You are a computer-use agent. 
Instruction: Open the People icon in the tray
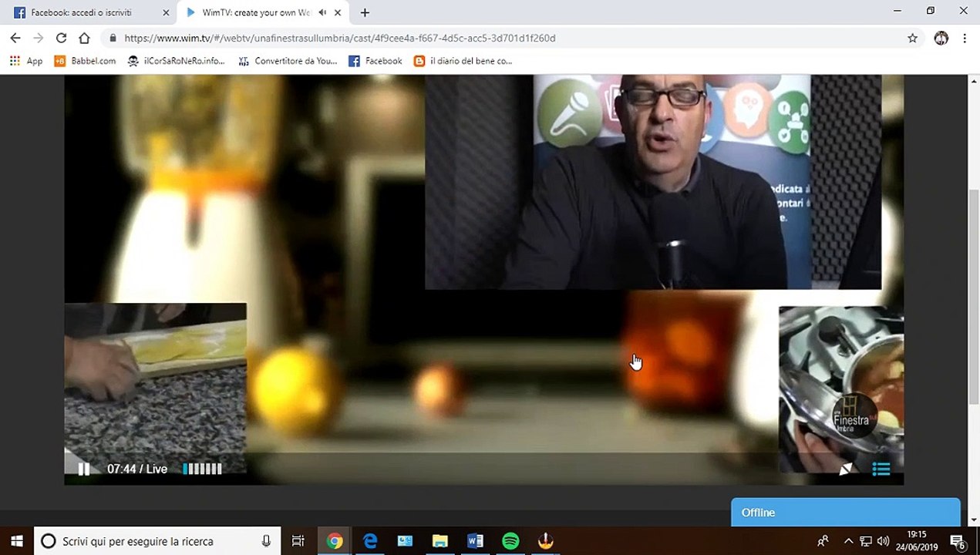823,541
